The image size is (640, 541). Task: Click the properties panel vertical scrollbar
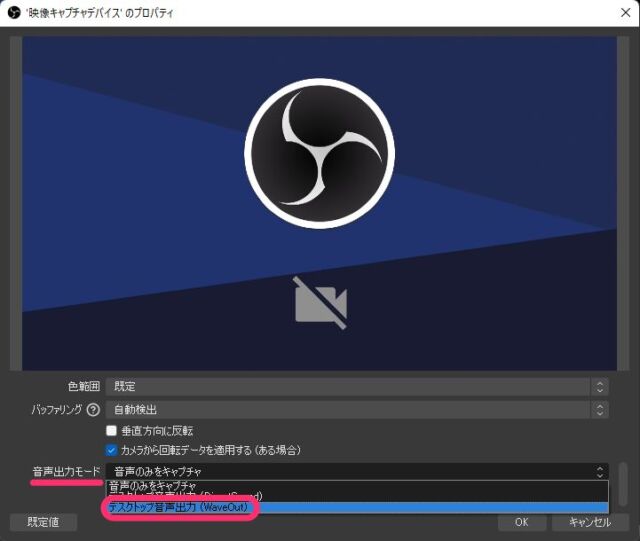point(623,483)
